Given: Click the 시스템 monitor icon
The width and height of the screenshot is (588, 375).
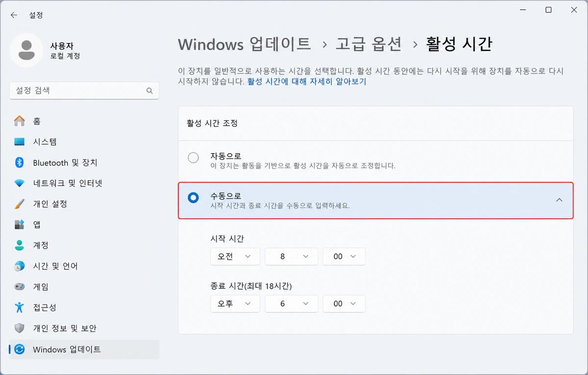Looking at the screenshot, I should [19, 142].
